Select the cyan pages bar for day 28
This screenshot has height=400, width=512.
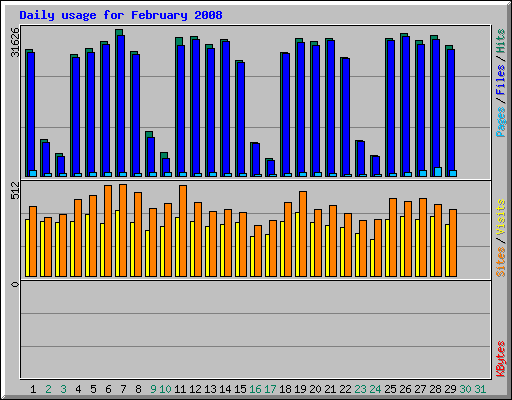(438, 172)
